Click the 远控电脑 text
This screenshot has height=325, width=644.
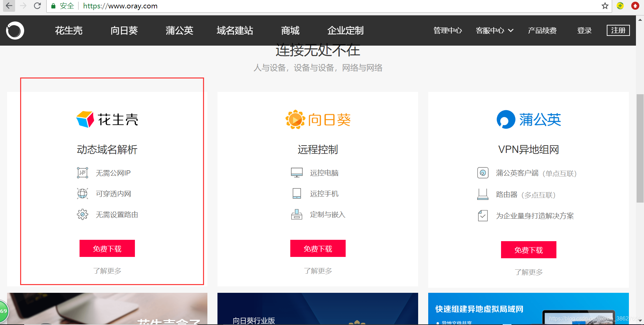click(x=324, y=173)
